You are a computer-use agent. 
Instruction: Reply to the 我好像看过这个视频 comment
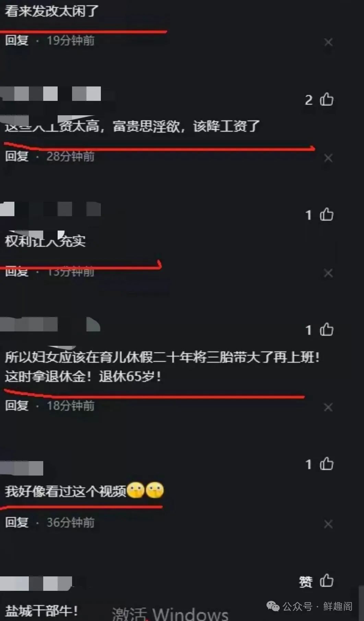click(x=17, y=522)
